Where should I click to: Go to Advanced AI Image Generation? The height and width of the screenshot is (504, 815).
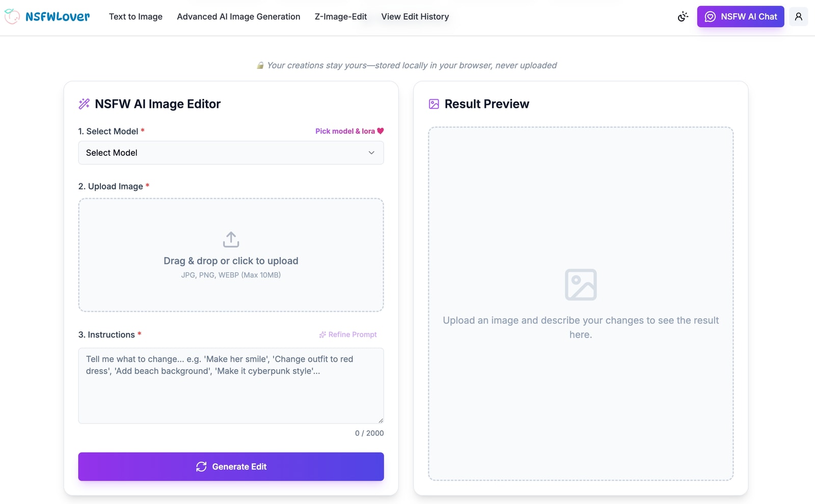(x=238, y=17)
